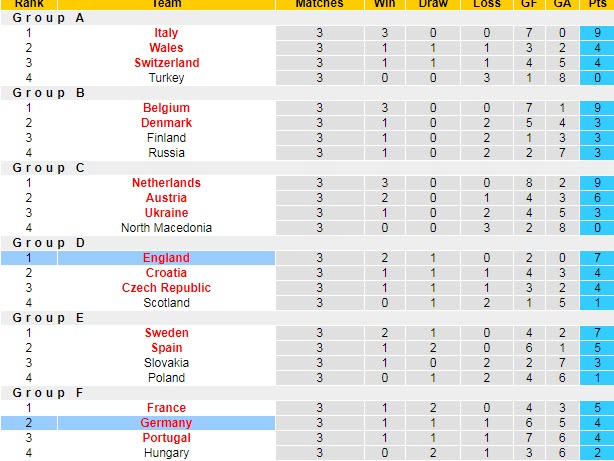The image size is (614, 461).
Task: Open Ukraine team page
Action: tap(166, 213)
